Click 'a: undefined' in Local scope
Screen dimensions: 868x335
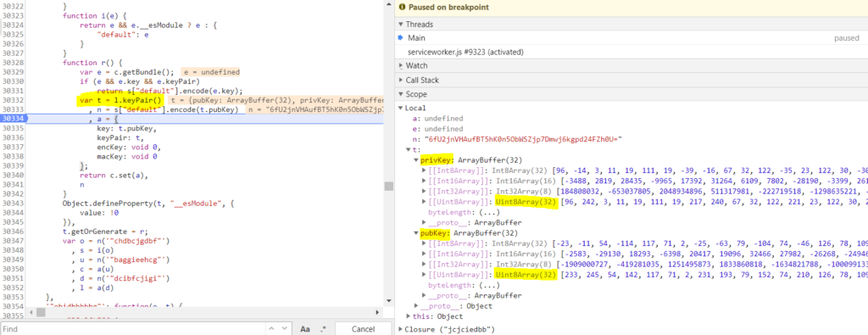tap(438, 119)
